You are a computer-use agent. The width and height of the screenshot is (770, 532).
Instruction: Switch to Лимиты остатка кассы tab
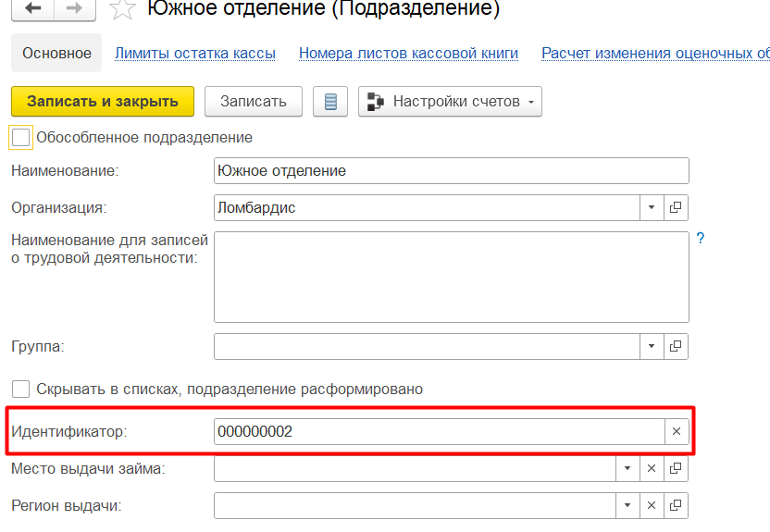pyautogui.click(x=195, y=53)
